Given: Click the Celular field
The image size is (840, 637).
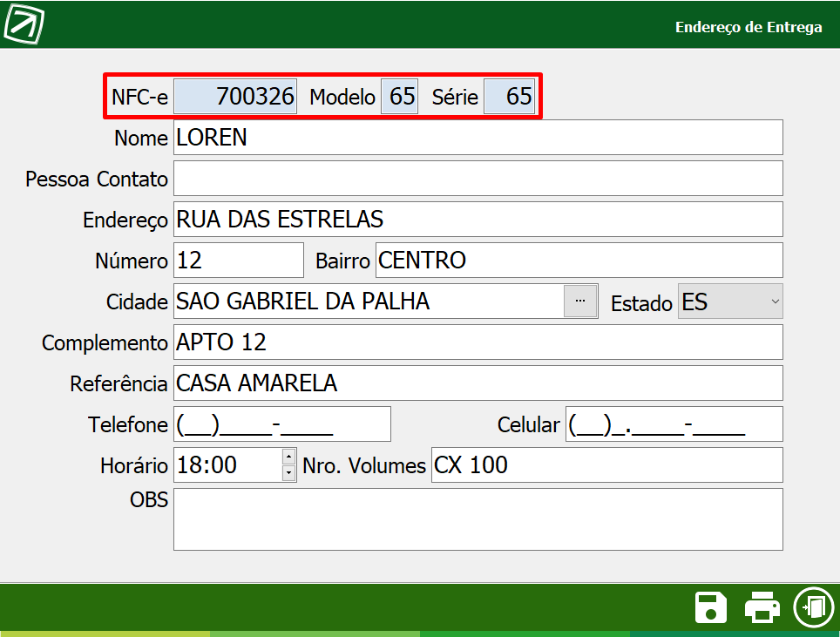Looking at the screenshot, I should pyautogui.click(x=674, y=424).
